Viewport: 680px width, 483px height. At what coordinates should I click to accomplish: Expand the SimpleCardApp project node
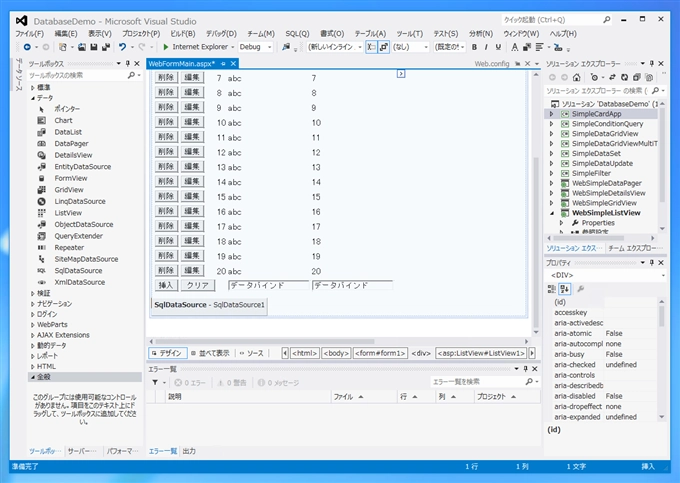[x=552, y=114]
